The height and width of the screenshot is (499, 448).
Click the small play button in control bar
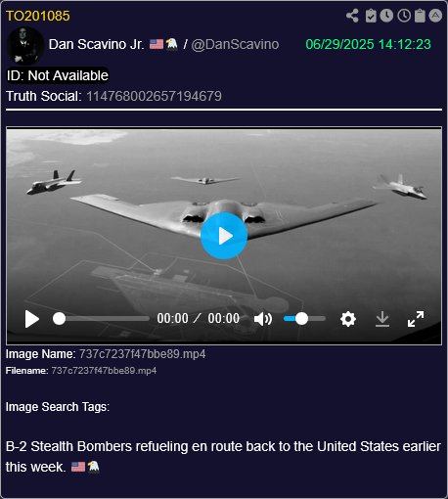click(x=32, y=319)
